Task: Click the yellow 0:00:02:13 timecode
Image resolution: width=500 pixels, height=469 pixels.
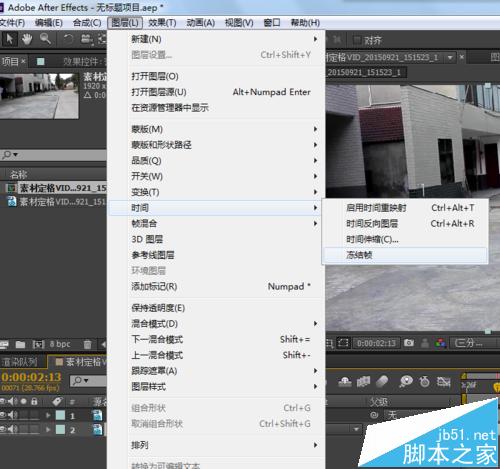Action: click(x=31, y=377)
